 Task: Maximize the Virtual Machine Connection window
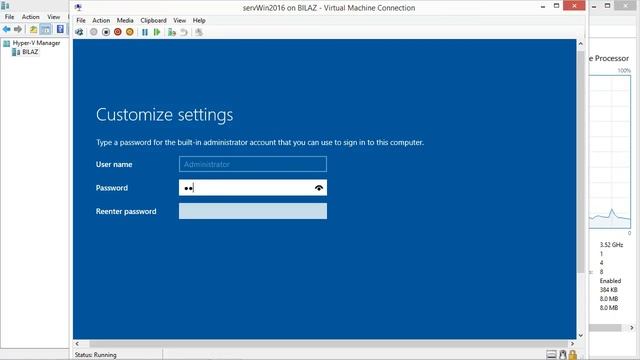(x=556, y=6)
